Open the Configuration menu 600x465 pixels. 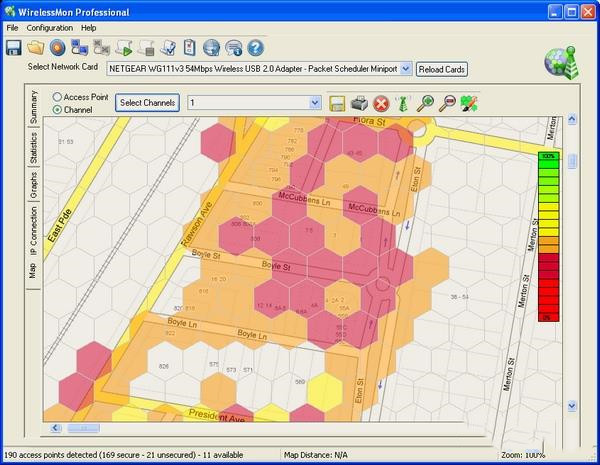coord(50,27)
